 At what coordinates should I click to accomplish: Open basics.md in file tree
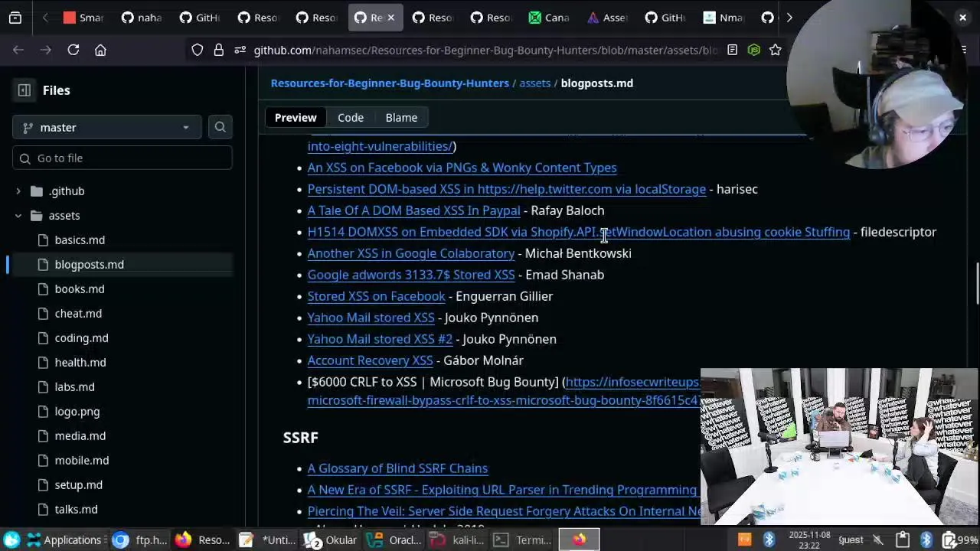click(80, 240)
